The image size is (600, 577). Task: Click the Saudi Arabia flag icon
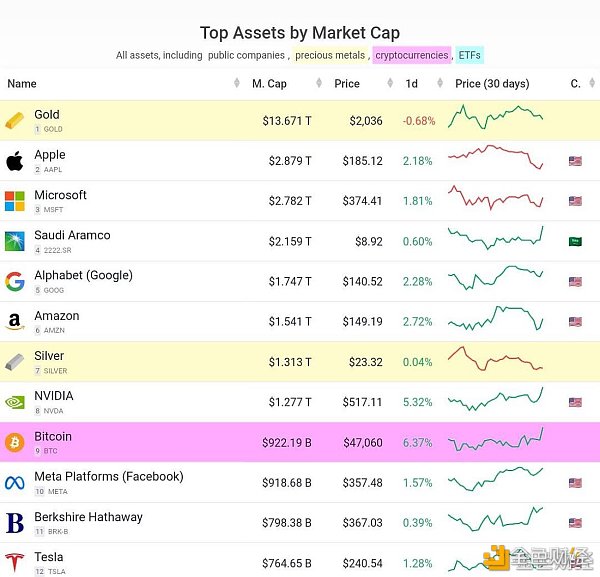point(575,241)
